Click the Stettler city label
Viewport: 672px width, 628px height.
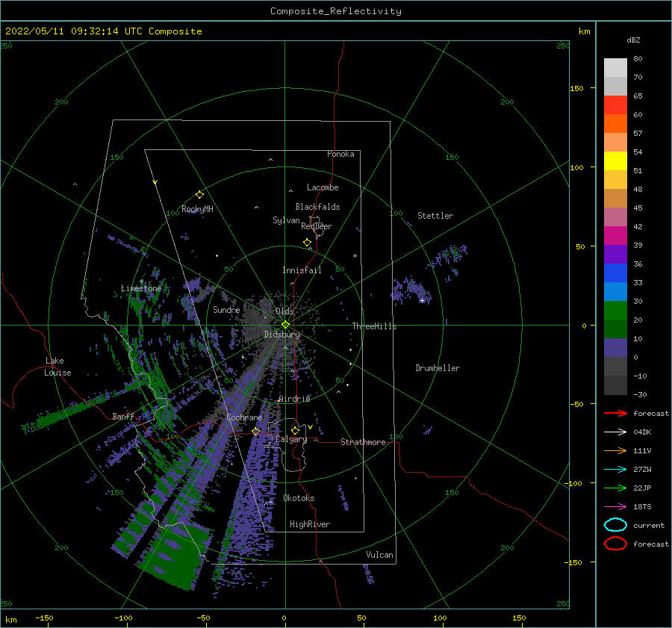click(435, 216)
